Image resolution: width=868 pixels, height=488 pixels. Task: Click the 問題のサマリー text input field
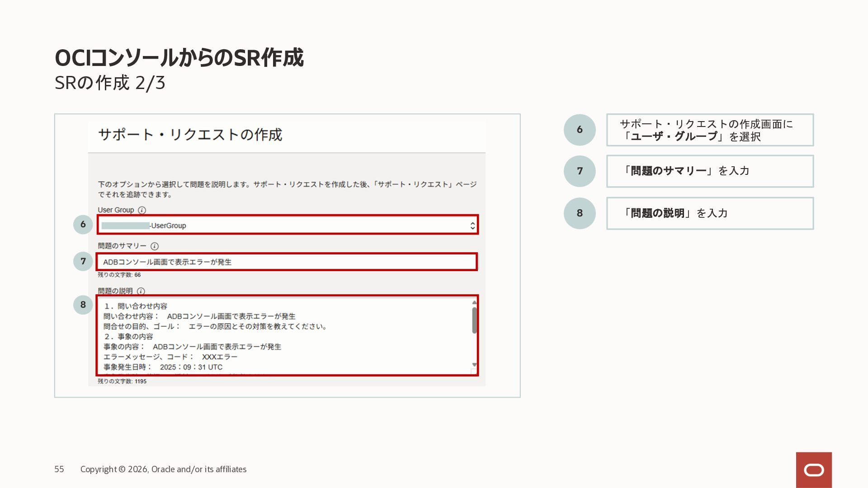tap(287, 262)
